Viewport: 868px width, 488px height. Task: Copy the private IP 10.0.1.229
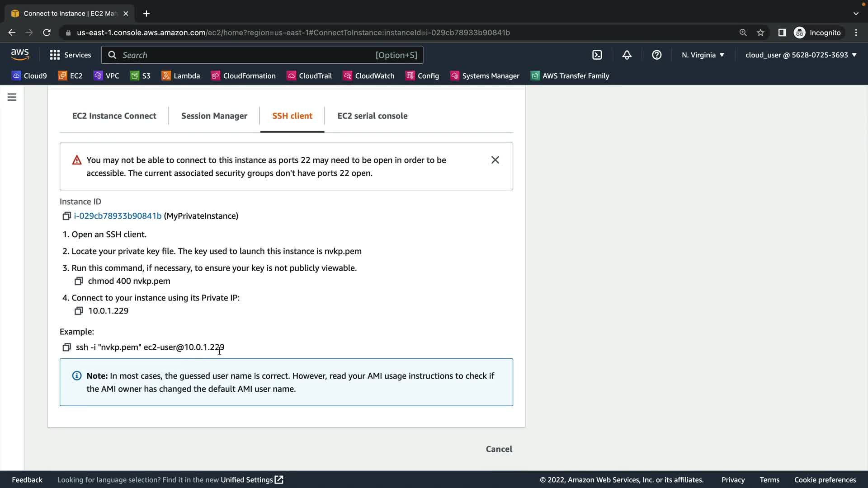click(x=79, y=311)
